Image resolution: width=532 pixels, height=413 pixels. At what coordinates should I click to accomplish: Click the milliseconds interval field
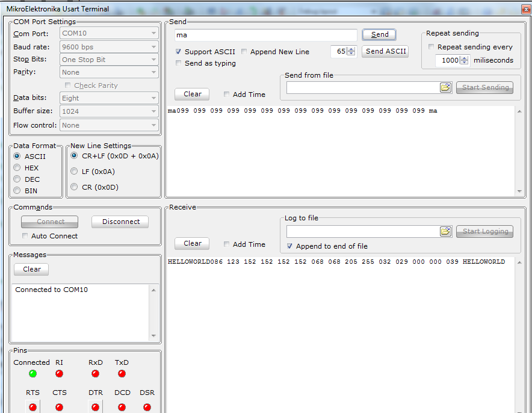pyautogui.click(x=448, y=60)
